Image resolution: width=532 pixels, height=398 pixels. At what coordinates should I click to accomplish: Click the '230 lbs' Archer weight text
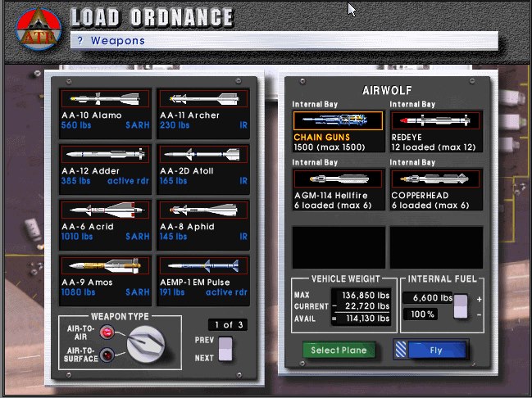175,125
